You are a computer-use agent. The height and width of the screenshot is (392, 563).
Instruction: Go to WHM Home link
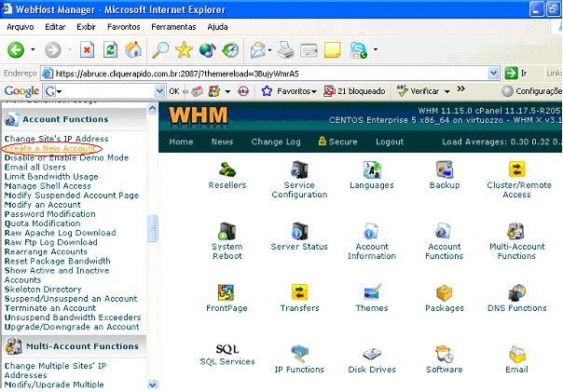(181, 142)
